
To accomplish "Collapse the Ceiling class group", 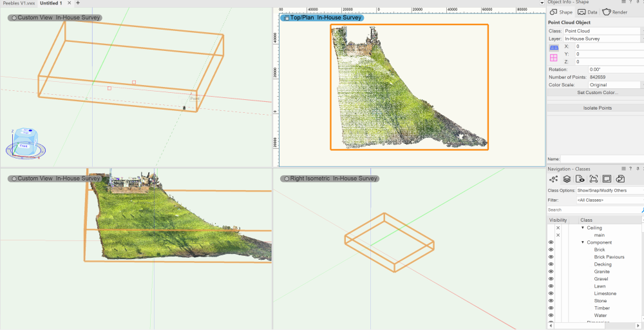I will 583,228.
